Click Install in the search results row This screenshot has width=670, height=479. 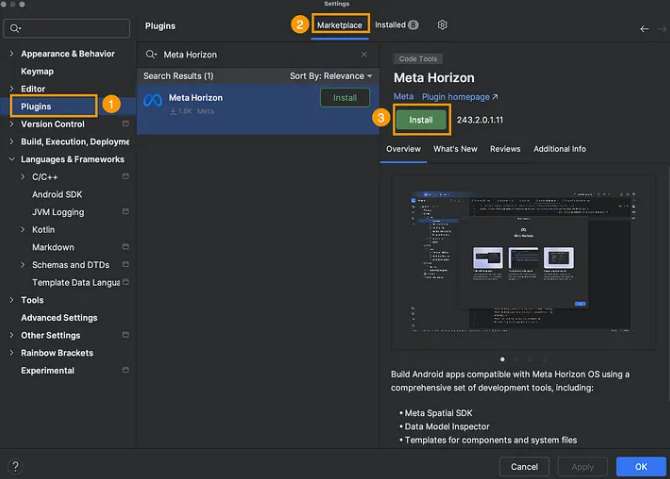pos(345,98)
